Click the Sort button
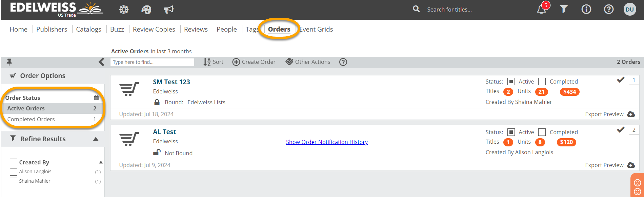The width and height of the screenshot is (644, 197). [214, 62]
